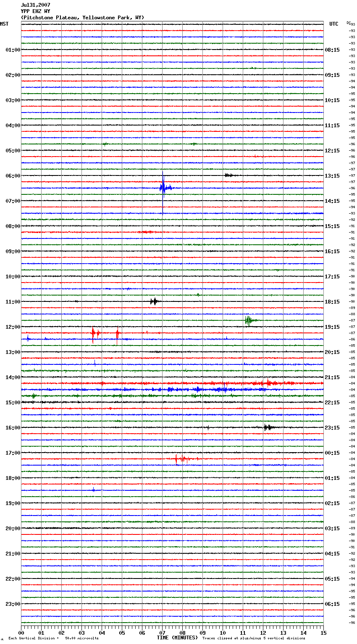The width and height of the screenshot is (357, 644).
Task: Click the 02:00 MST time label
Action: tap(13, 75)
